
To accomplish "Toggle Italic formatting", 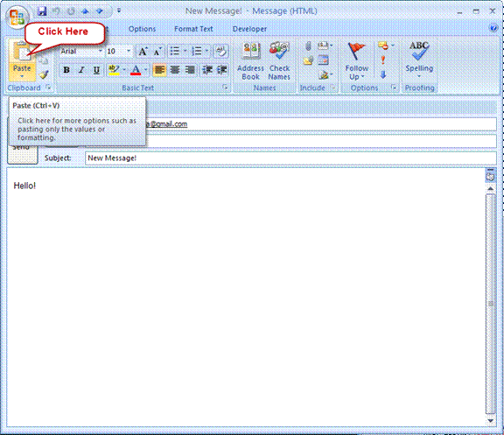I will [x=81, y=70].
